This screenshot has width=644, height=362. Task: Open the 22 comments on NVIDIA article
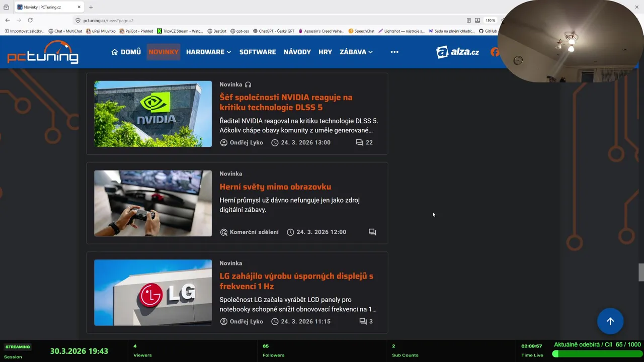(x=364, y=142)
